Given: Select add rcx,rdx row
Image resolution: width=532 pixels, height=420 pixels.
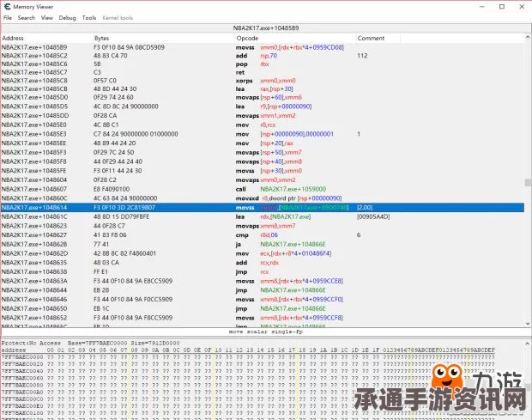Looking at the screenshot, I should pos(263,263).
